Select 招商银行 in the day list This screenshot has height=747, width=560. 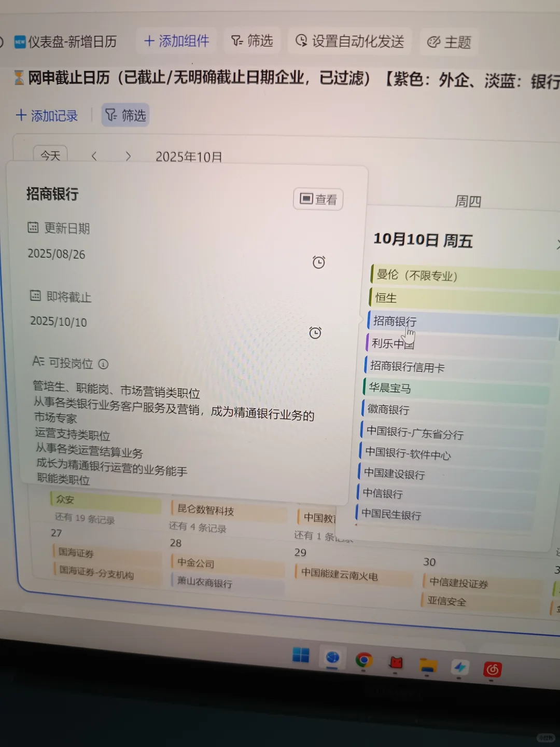[x=461, y=323]
